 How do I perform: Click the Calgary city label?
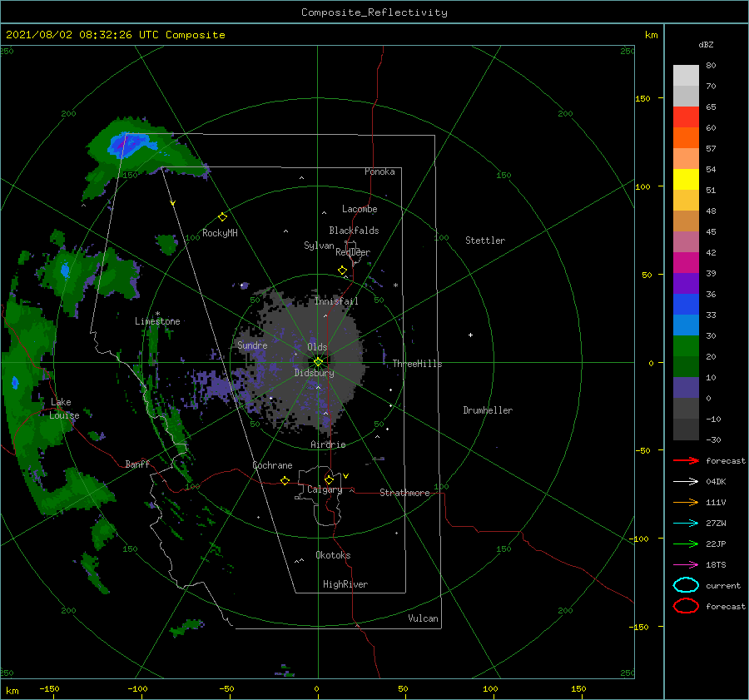(x=325, y=489)
